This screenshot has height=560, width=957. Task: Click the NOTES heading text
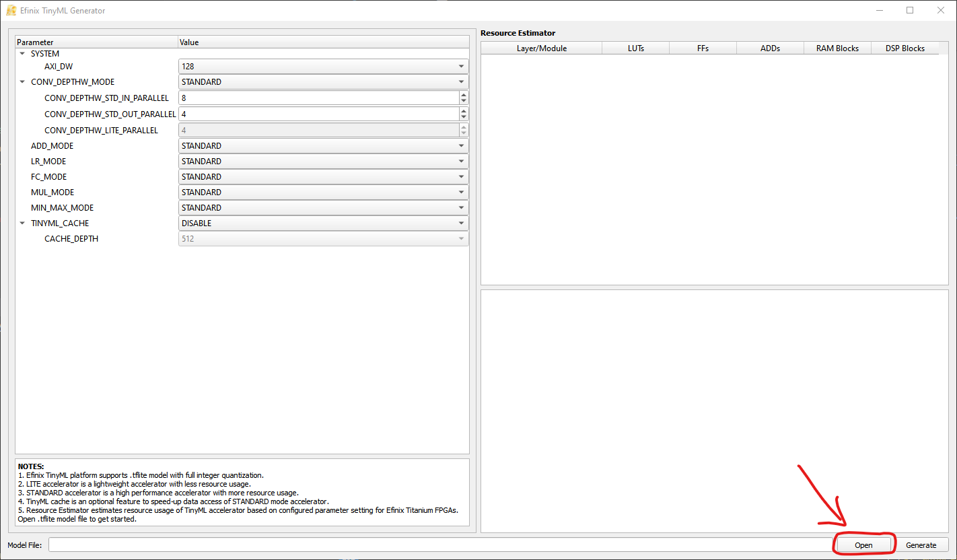[31, 466]
